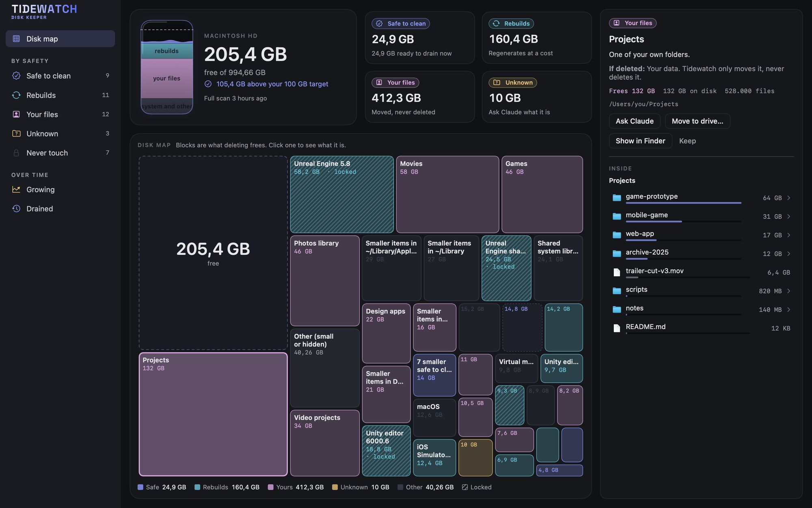Click the Unknown legend color swatch
812x508 pixels.
coord(335,487)
